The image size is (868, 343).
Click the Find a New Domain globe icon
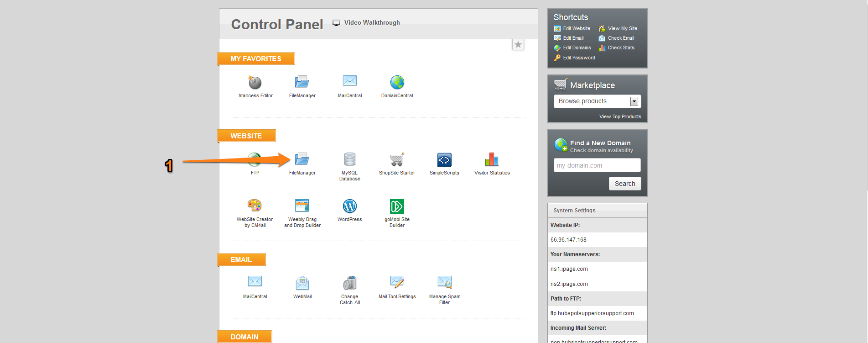click(x=561, y=145)
